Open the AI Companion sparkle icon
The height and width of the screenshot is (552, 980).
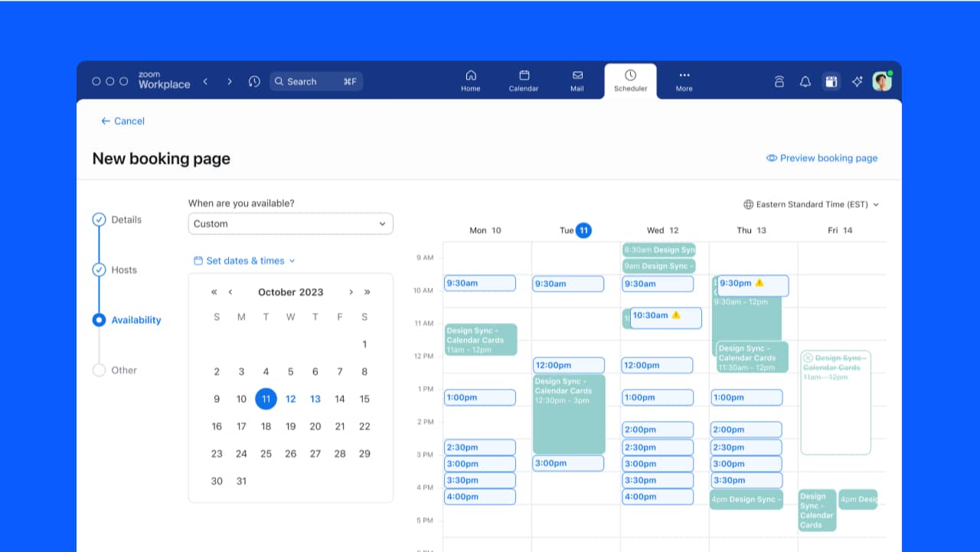857,81
